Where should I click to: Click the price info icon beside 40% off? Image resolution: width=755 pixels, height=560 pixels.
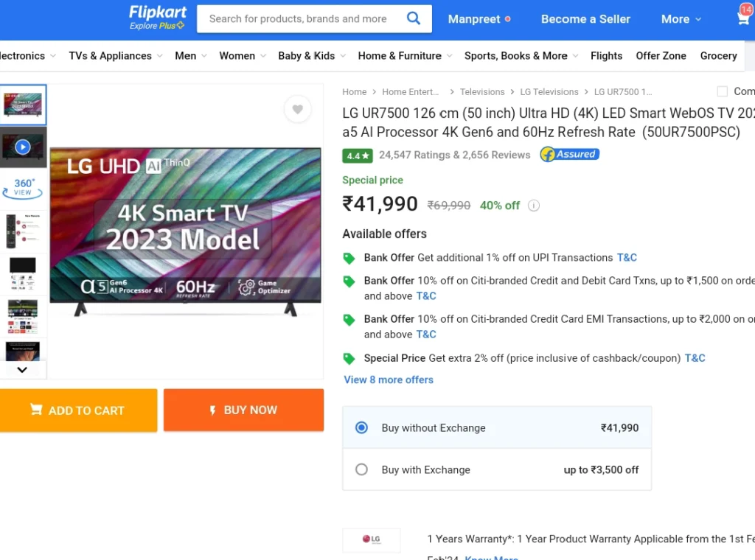click(534, 206)
